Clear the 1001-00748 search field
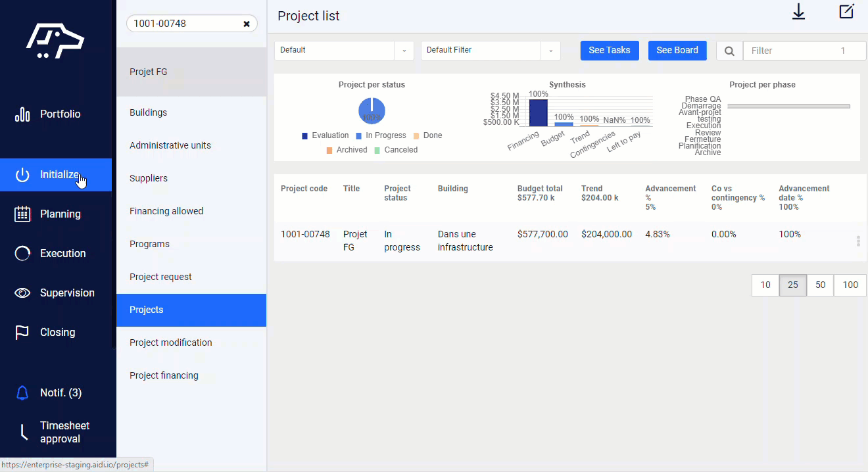This screenshot has width=868, height=472. [247, 23]
